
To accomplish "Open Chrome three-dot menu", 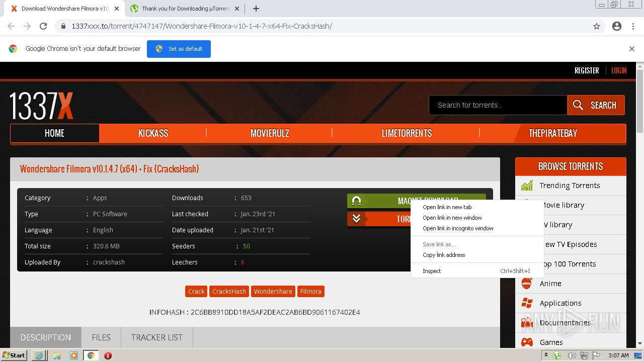I will [633, 26].
